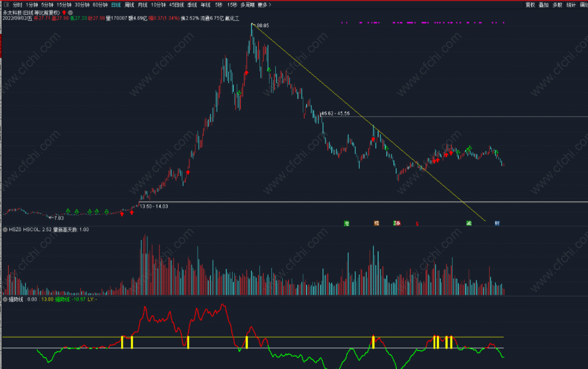This screenshot has width=588, height=369.
Task: Expand the 更多 periods menu
Action: pos(264,5)
